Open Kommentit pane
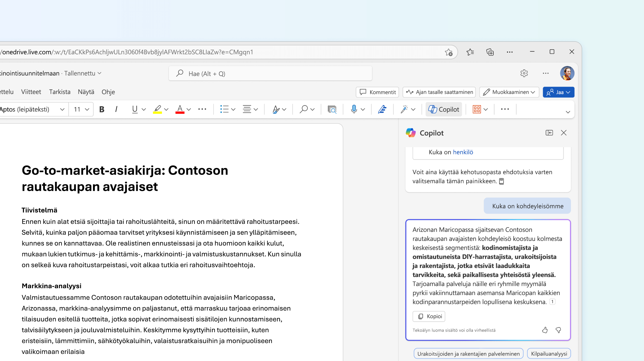Screen dimensions: 644x361 [377, 92]
